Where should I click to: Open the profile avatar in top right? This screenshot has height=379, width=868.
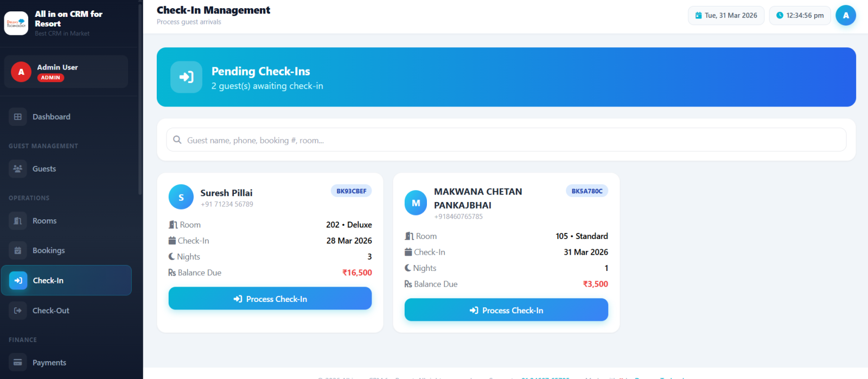845,15
